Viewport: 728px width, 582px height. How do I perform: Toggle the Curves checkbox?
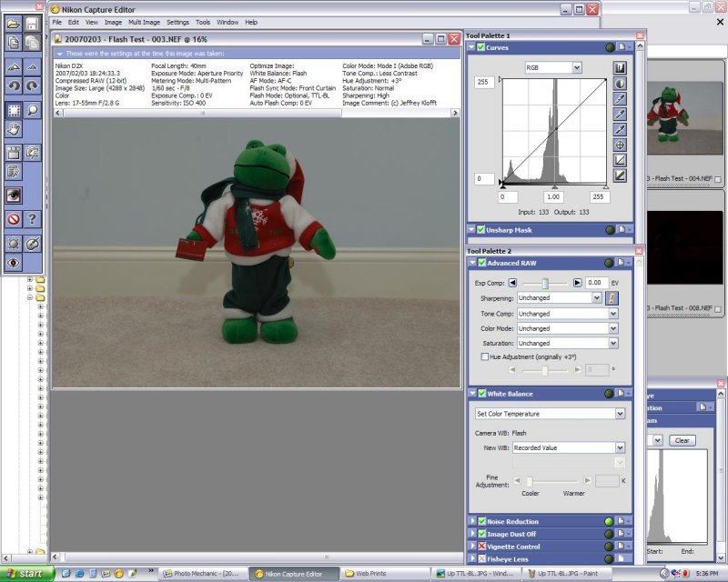(x=480, y=47)
